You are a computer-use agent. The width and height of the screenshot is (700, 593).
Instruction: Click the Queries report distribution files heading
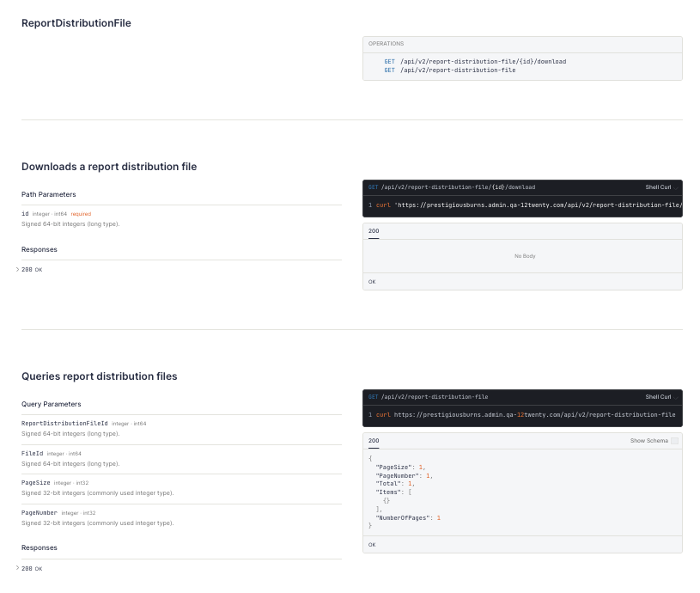tap(100, 376)
